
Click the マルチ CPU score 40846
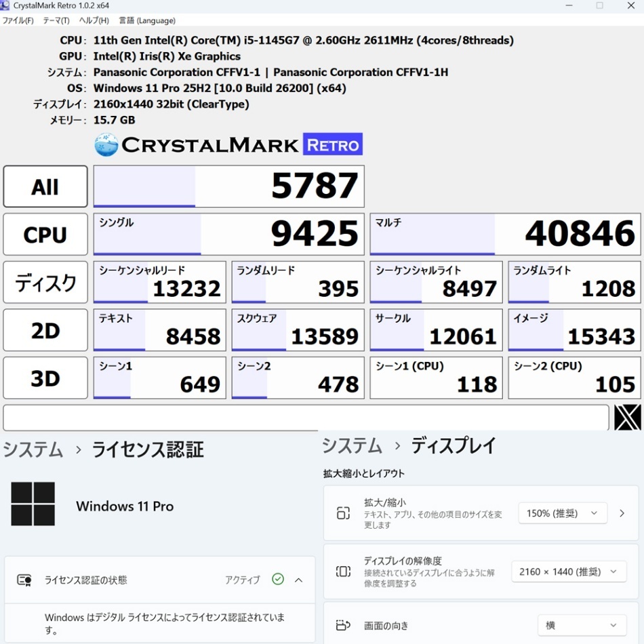pos(505,235)
